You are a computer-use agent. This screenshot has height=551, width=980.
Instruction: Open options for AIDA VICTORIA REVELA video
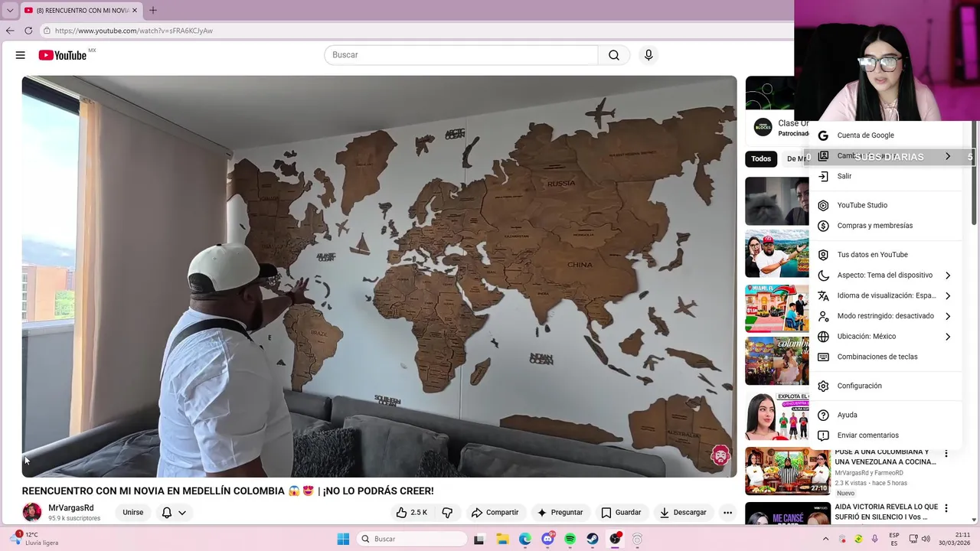(x=946, y=508)
